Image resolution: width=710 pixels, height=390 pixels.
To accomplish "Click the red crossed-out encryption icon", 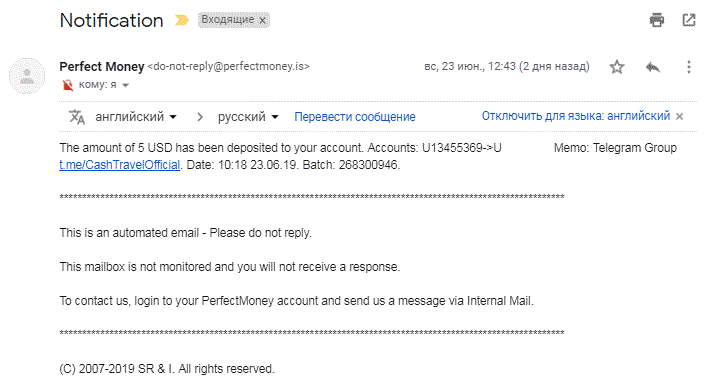I will [67, 85].
